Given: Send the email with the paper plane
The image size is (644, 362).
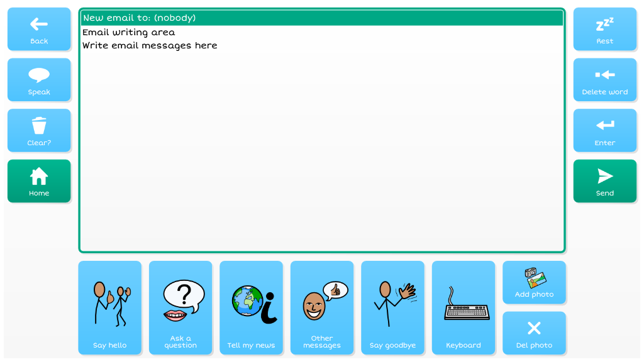Looking at the screenshot, I should [x=604, y=181].
